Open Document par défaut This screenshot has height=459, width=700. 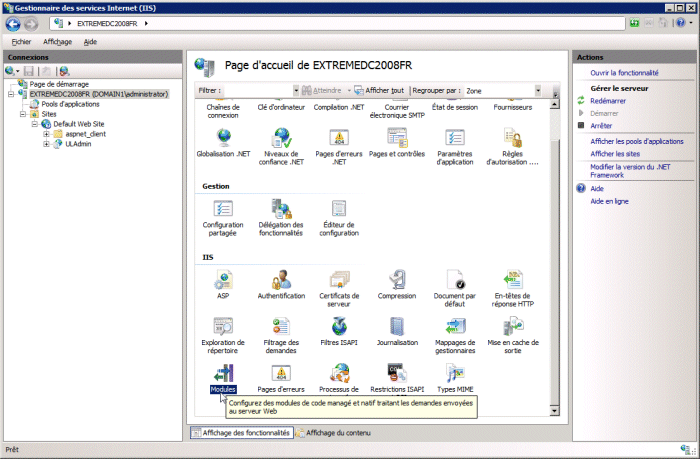pos(455,288)
